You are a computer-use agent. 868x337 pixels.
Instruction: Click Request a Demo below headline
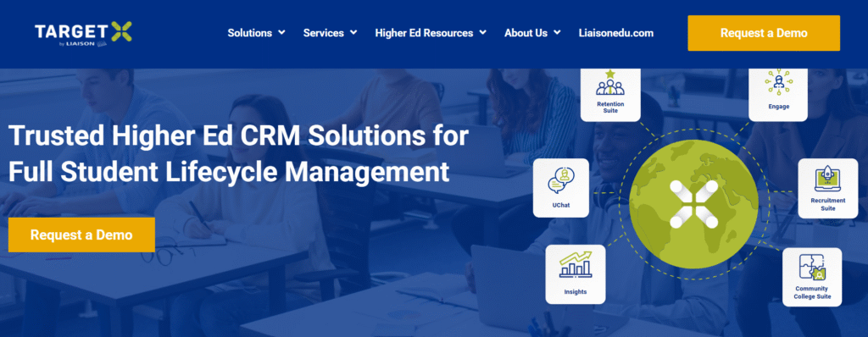81,235
